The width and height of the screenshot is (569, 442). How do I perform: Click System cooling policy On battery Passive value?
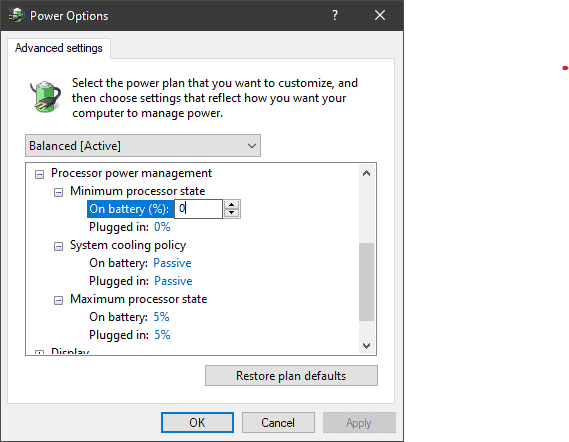172,263
